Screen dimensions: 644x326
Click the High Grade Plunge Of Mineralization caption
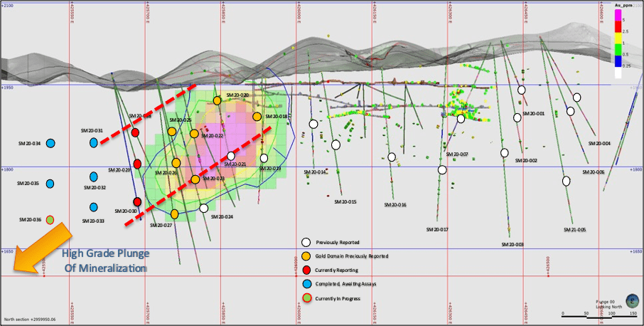pyautogui.click(x=105, y=261)
